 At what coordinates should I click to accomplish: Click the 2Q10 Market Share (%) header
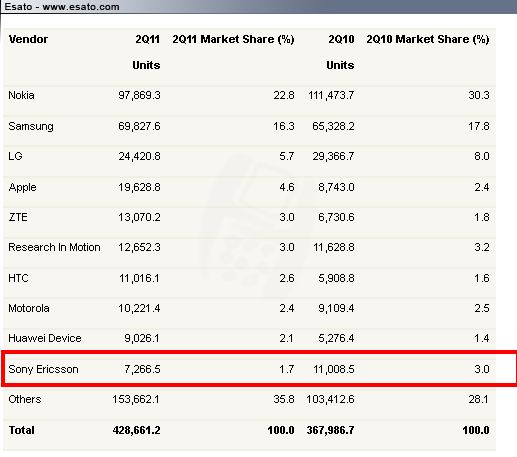pyautogui.click(x=428, y=39)
